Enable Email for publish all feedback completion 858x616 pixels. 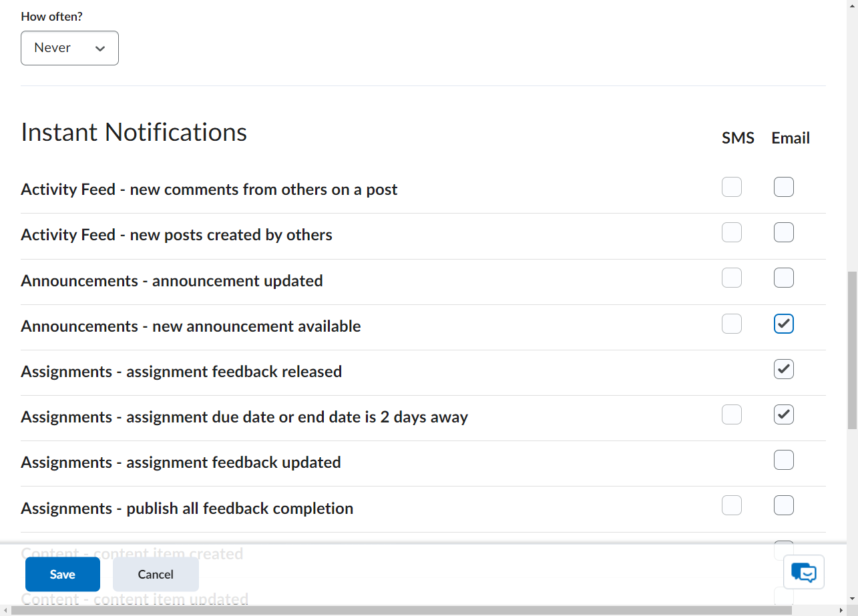(x=784, y=505)
